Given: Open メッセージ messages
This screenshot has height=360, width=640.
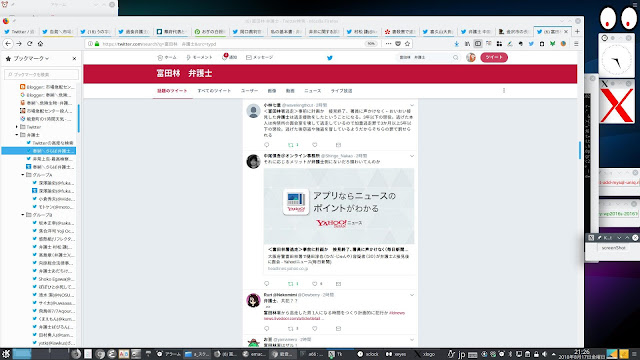Looking at the screenshot, I should pyautogui.click(x=260, y=58).
